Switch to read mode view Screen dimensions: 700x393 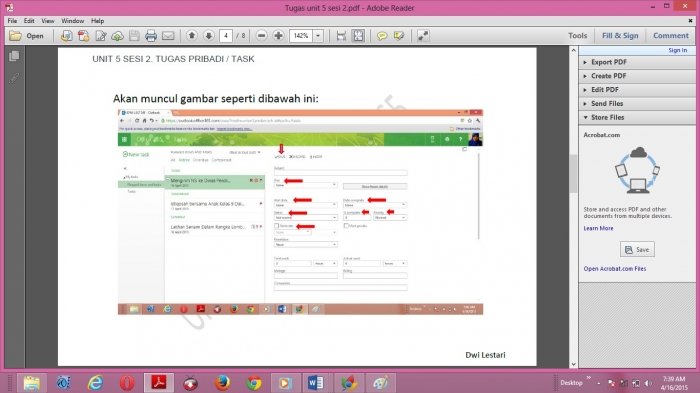tap(423, 36)
